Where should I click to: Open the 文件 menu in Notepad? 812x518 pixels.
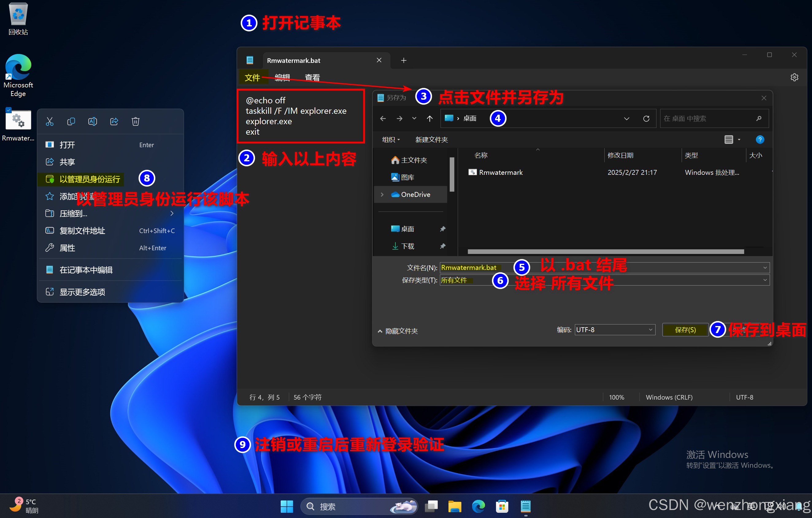pyautogui.click(x=252, y=78)
